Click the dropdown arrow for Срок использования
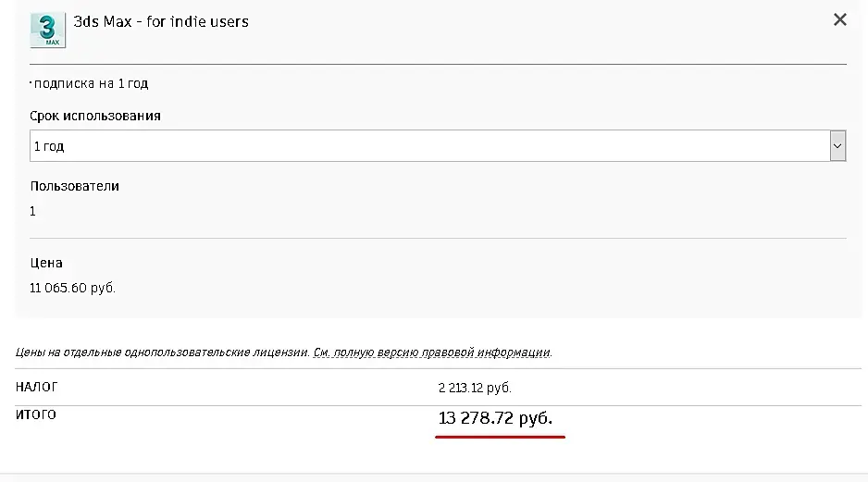Screen dimensions: 868x482 (837, 146)
